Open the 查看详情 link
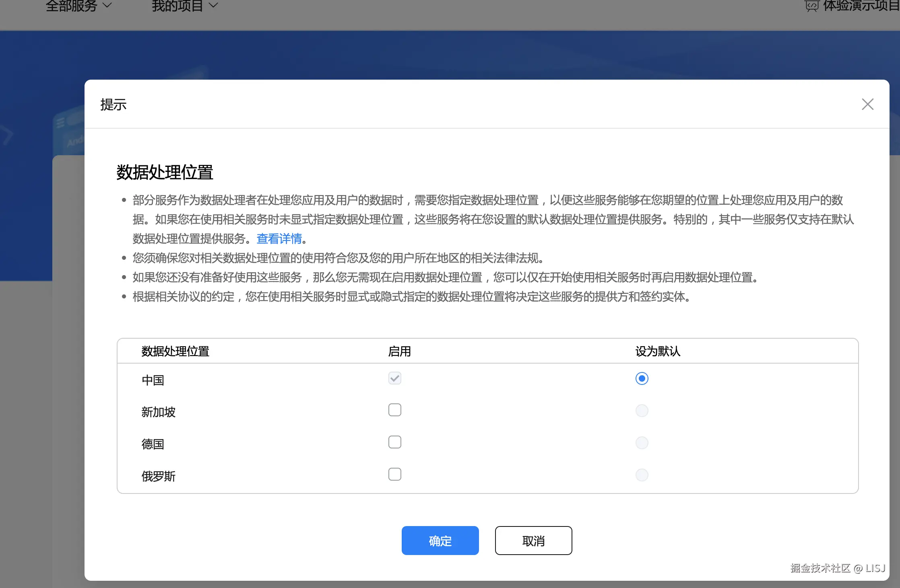The height and width of the screenshot is (588, 900). point(279,238)
